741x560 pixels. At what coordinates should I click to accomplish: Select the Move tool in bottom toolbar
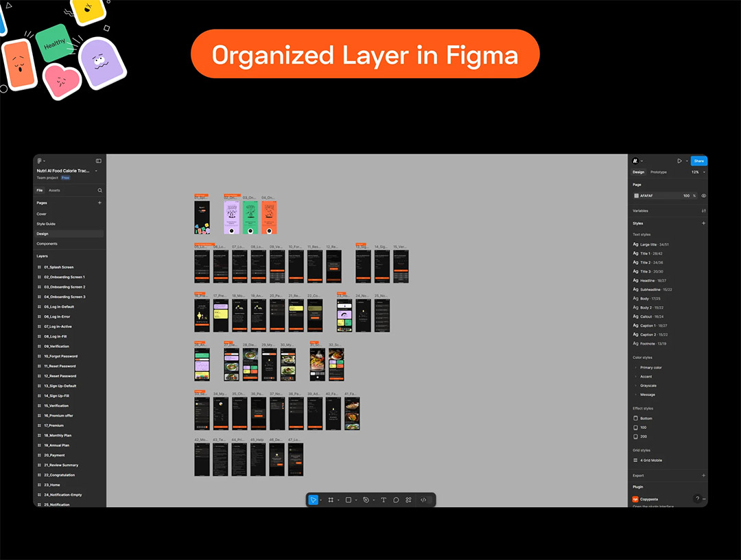pyautogui.click(x=313, y=500)
